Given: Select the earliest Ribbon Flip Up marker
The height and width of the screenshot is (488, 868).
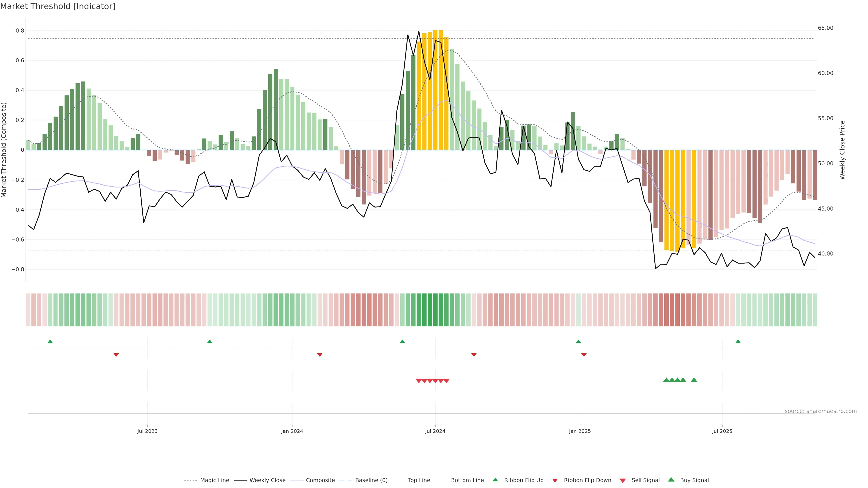Looking at the screenshot, I should click(50, 342).
